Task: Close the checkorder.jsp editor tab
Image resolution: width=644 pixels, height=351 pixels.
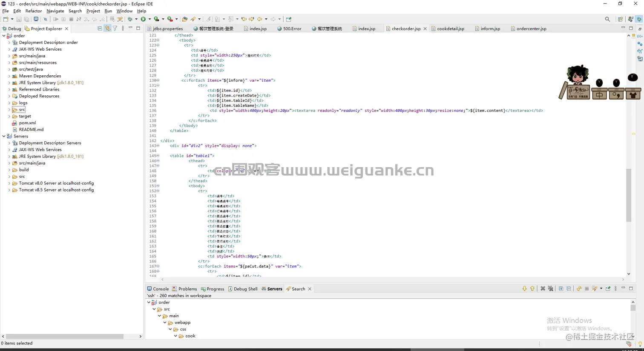Action: pyautogui.click(x=425, y=29)
